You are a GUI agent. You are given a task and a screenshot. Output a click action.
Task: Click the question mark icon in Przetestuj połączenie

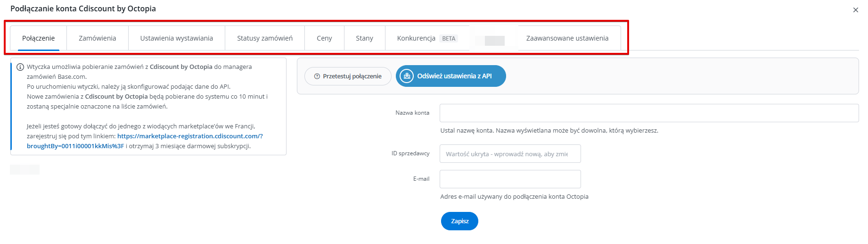[x=317, y=76]
